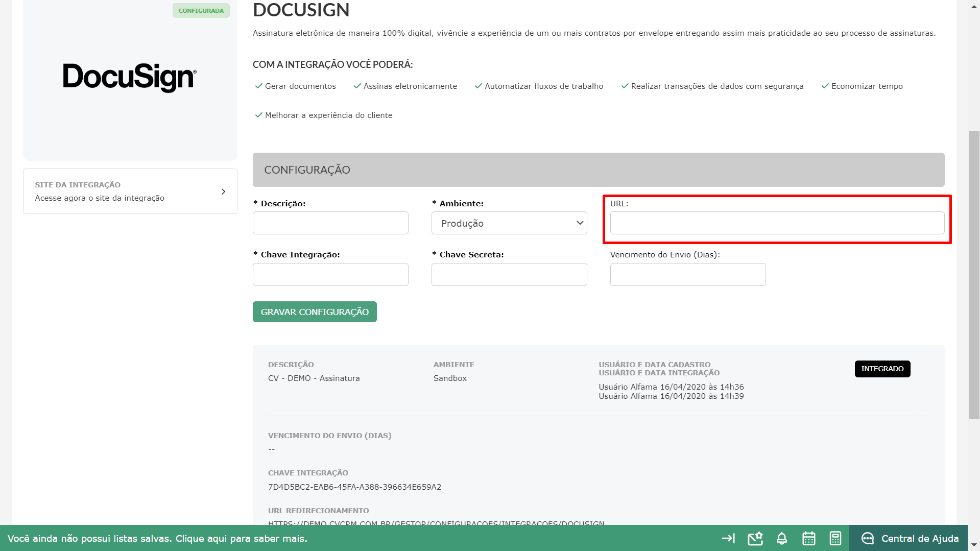Click 'URL REDIRECIONAMENTO' label
This screenshot has height=551, width=980.
(x=318, y=511)
